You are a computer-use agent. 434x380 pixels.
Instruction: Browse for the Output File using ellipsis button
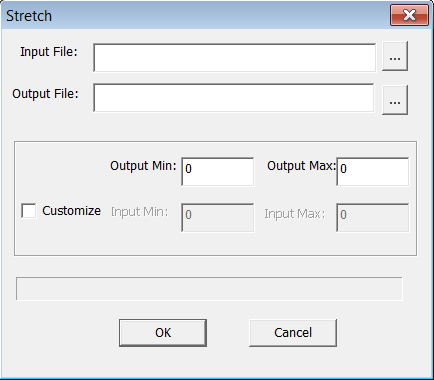pyautogui.click(x=395, y=100)
